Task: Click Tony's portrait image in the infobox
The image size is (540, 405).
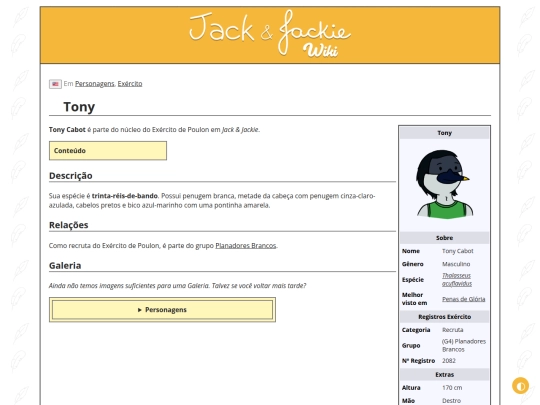Action: coord(444,184)
